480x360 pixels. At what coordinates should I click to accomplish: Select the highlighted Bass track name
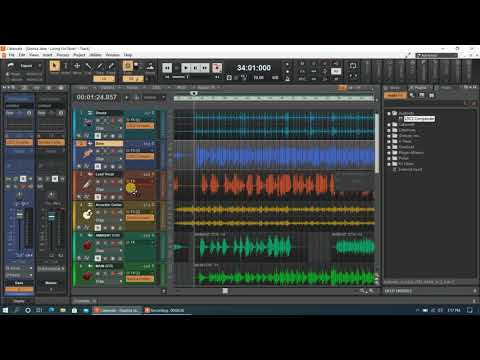[109, 144]
